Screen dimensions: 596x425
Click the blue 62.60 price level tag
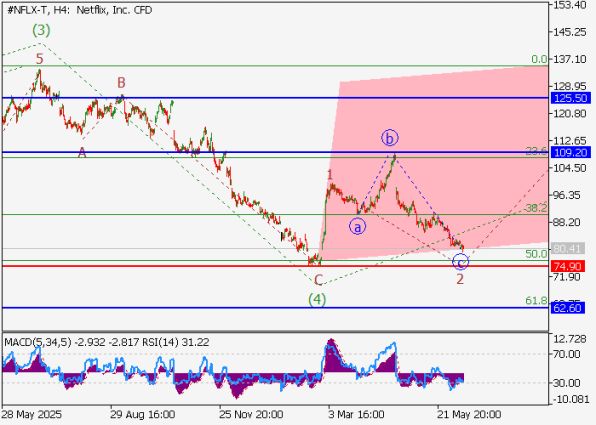tap(568, 308)
